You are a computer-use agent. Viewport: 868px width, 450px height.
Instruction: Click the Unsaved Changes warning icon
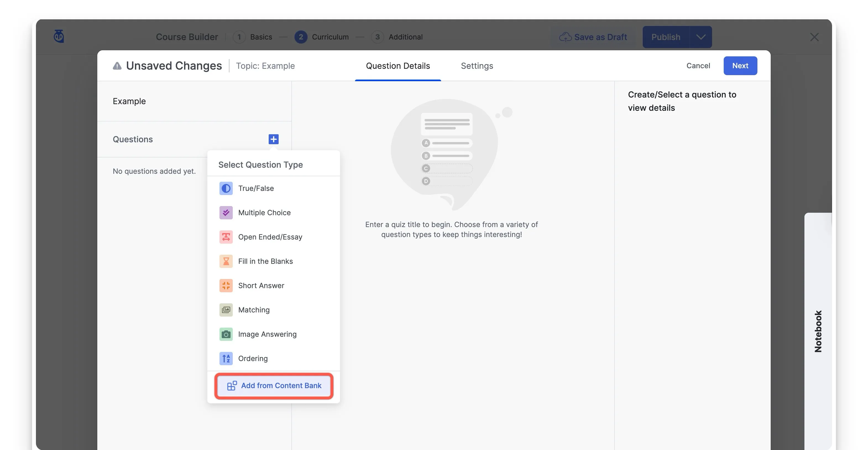(x=117, y=66)
